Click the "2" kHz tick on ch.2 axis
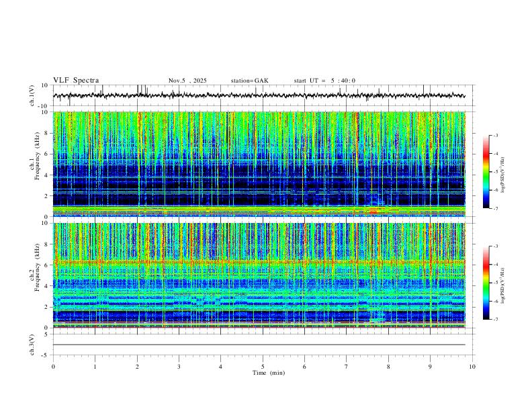This screenshot has height=411, width=532. [46, 307]
